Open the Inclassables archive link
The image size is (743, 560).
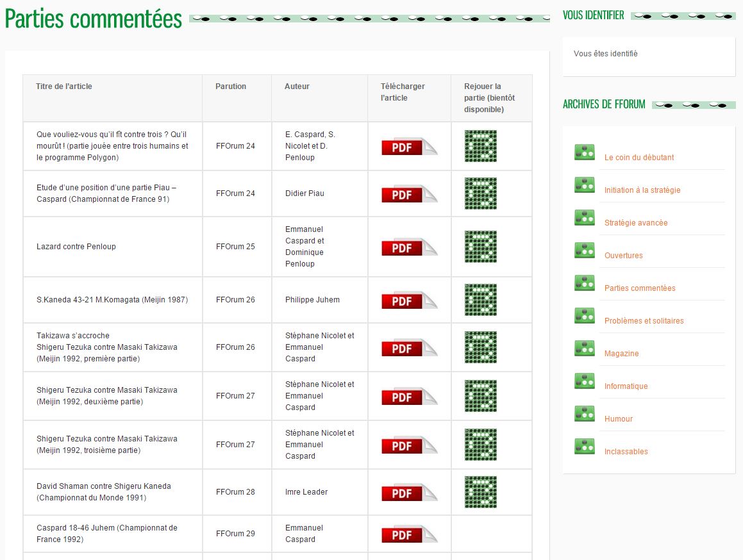tap(626, 452)
